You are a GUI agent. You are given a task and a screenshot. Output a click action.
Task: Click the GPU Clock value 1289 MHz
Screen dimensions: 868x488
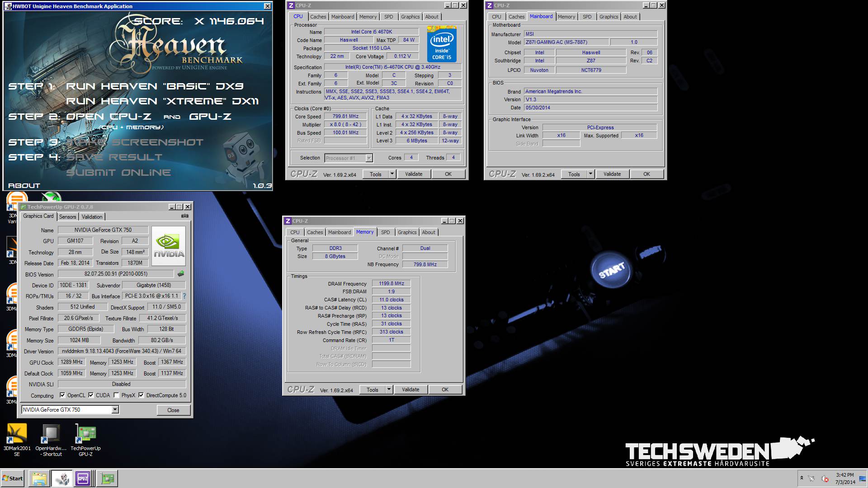click(x=71, y=362)
